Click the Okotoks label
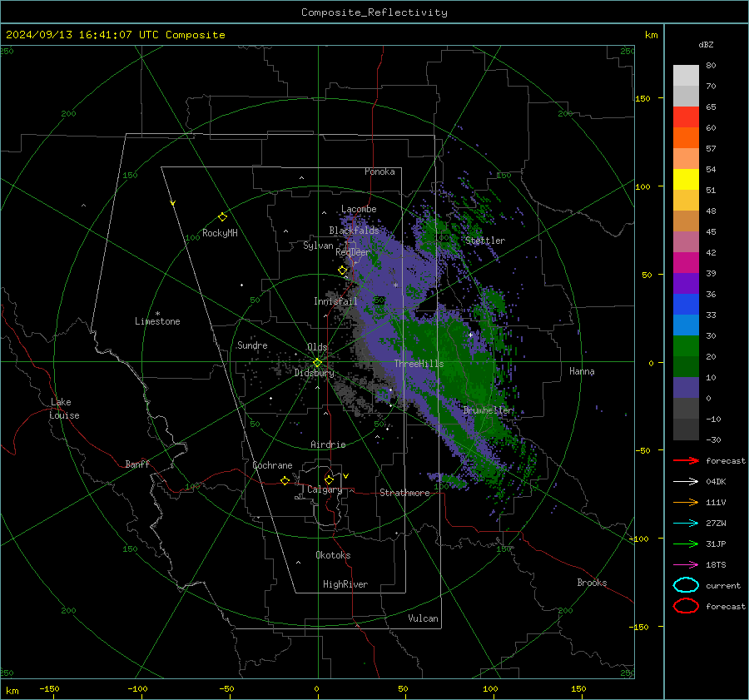This screenshot has width=749, height=700. click(x=333, y=555)
